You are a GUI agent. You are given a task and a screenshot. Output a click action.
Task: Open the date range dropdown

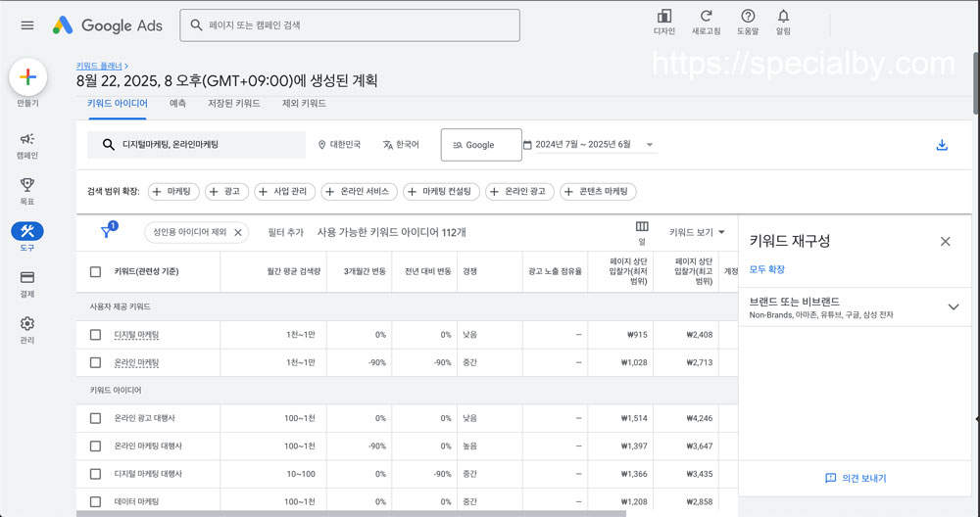(590, 144)
